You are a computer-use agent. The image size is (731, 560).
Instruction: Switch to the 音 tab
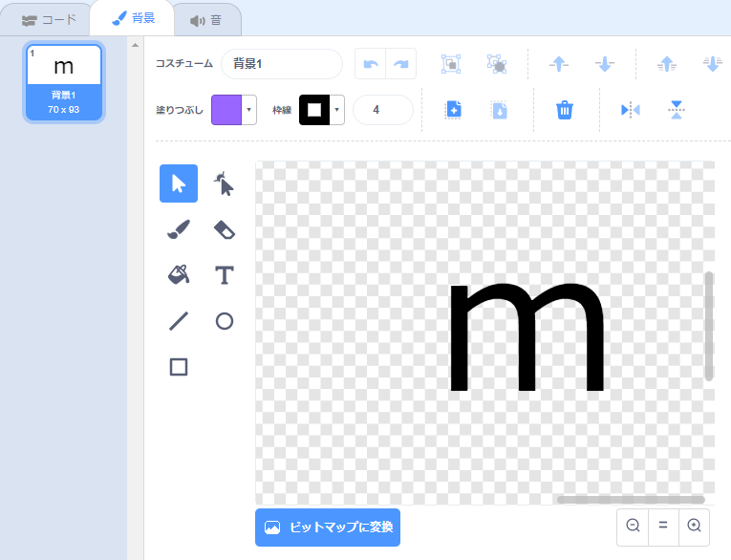206,19
